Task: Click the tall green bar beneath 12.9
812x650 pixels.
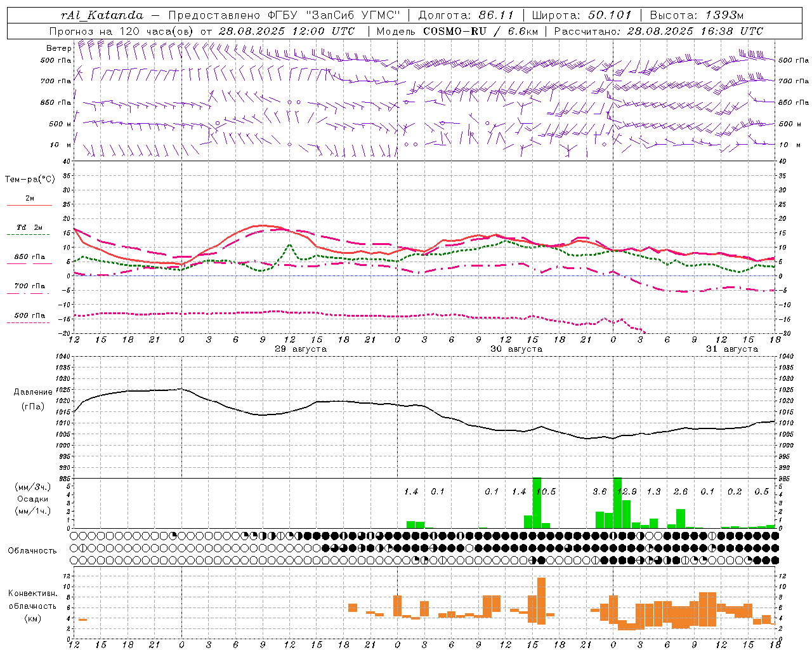Action: click(617, 503)
